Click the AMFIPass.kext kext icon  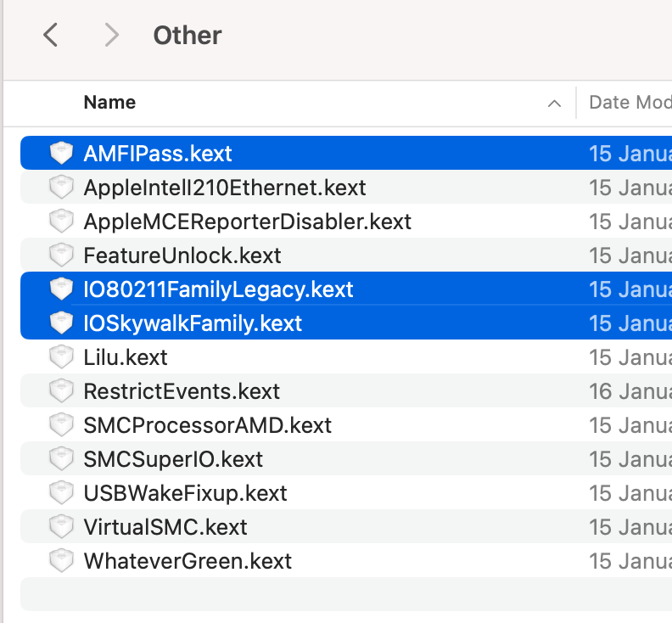click(x=61, y=153)
